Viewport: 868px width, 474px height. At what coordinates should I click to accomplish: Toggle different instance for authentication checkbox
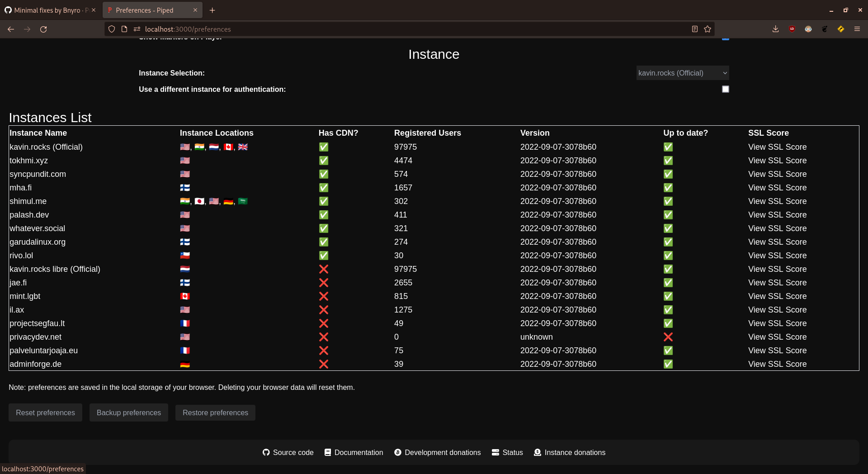(x=726, y=89)
